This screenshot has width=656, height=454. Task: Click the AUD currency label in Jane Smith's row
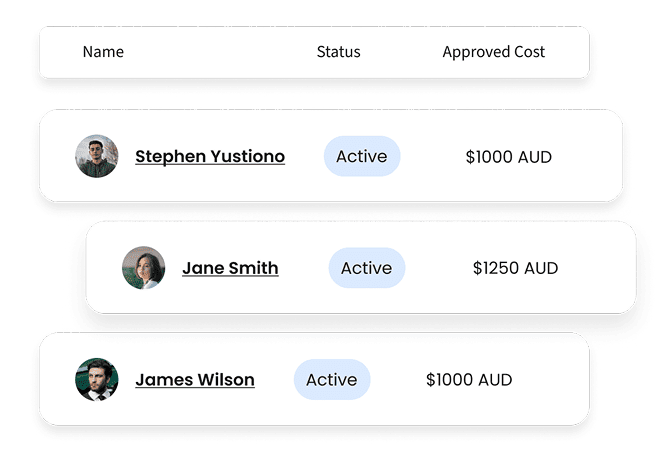click(x=541, y=268)
